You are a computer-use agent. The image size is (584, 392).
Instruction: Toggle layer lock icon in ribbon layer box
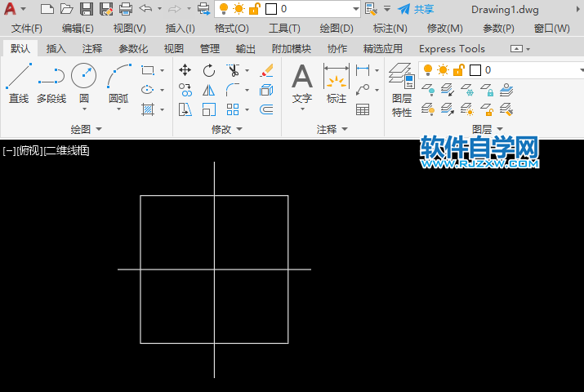pos(459,69)
